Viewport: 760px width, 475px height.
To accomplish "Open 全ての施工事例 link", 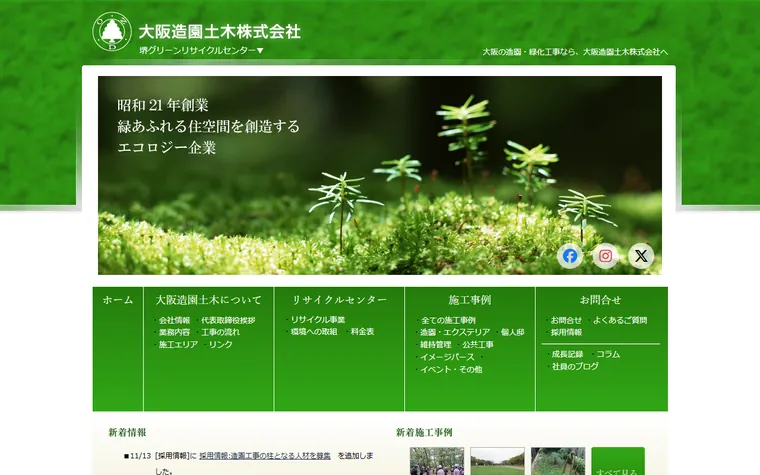I will (x=448, y=320).
